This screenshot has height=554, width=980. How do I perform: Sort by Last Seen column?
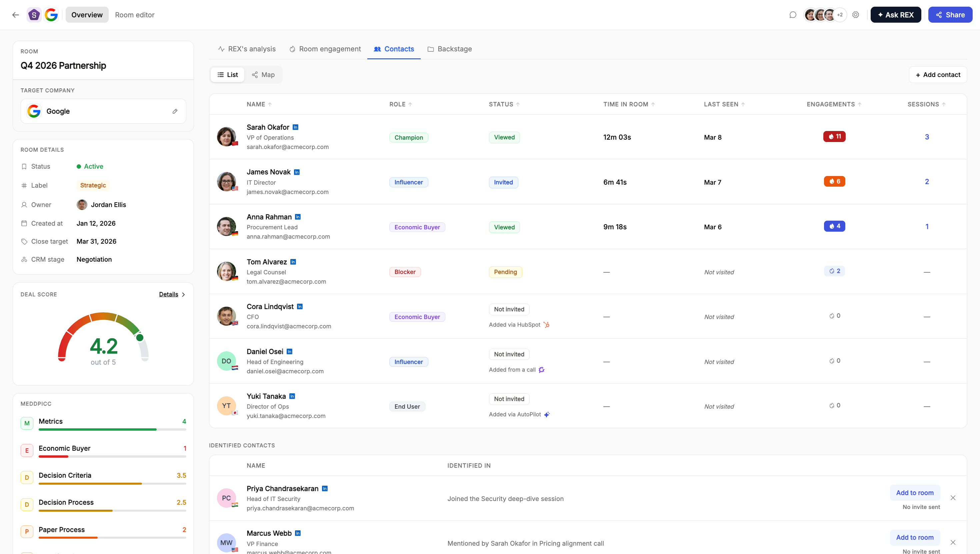(x=724, y=104)
